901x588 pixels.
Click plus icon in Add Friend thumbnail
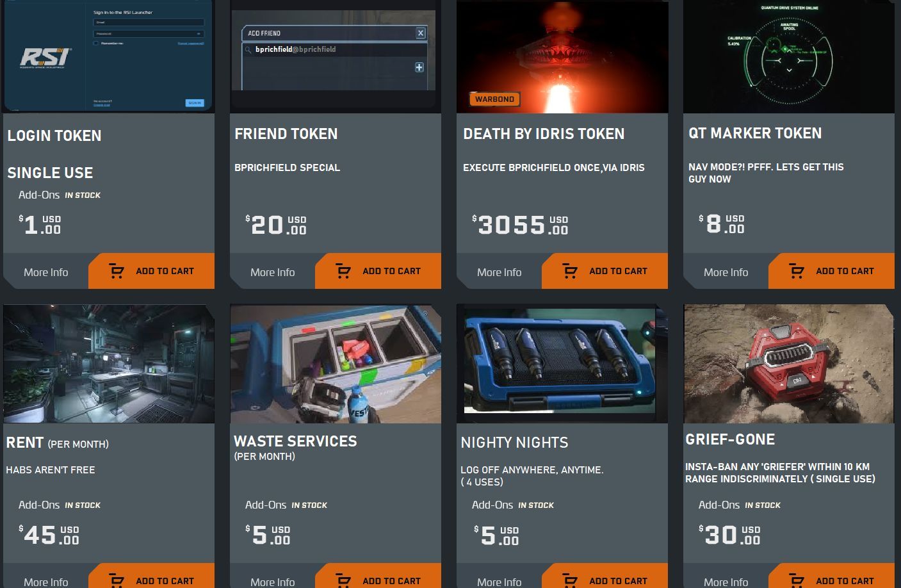point(419,67)
